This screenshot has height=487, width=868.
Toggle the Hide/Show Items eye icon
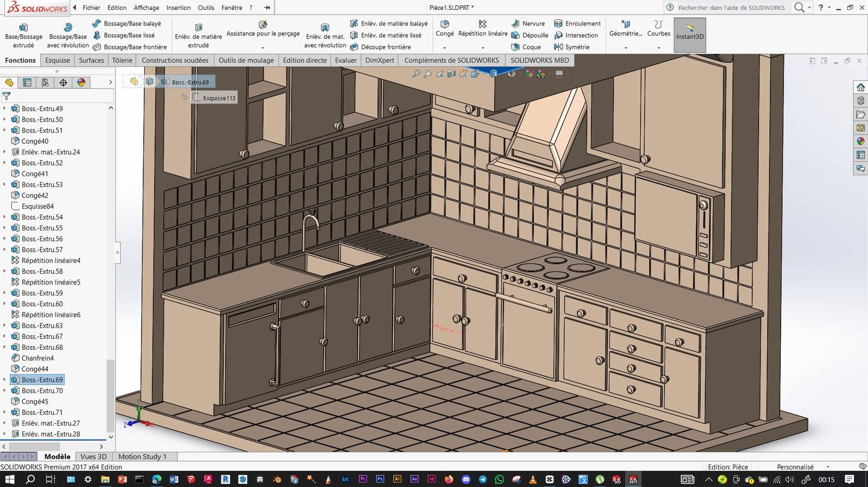click(512, 74)
